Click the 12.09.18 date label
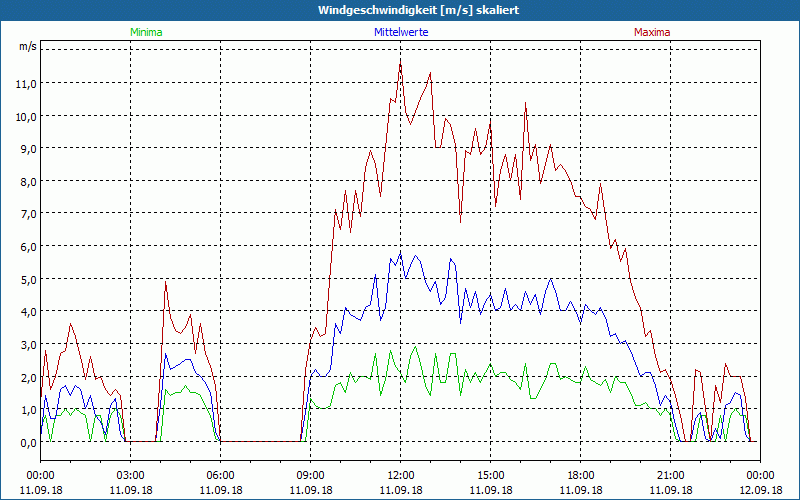The width and height of the screenshot is (800, 500). tap(760, 490)
